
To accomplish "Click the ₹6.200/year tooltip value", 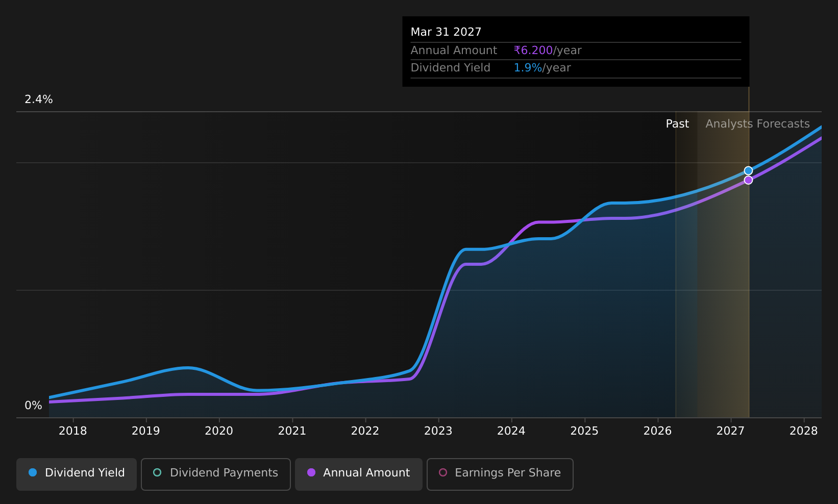I will pos(548,51).
